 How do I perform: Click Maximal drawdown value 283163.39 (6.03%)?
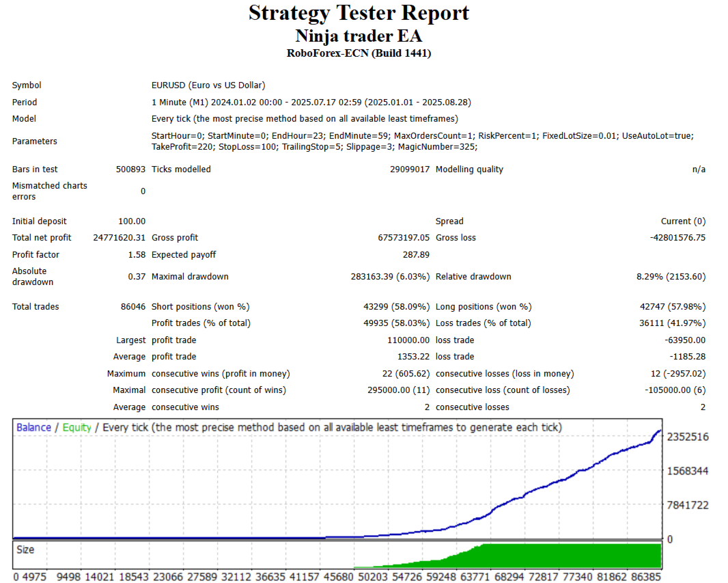click(390, 277)
